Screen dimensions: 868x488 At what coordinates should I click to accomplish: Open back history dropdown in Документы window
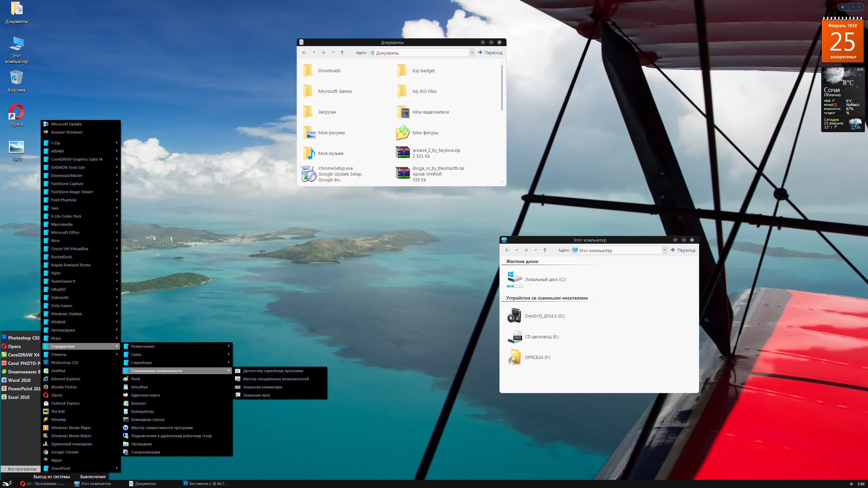point(314,53)
